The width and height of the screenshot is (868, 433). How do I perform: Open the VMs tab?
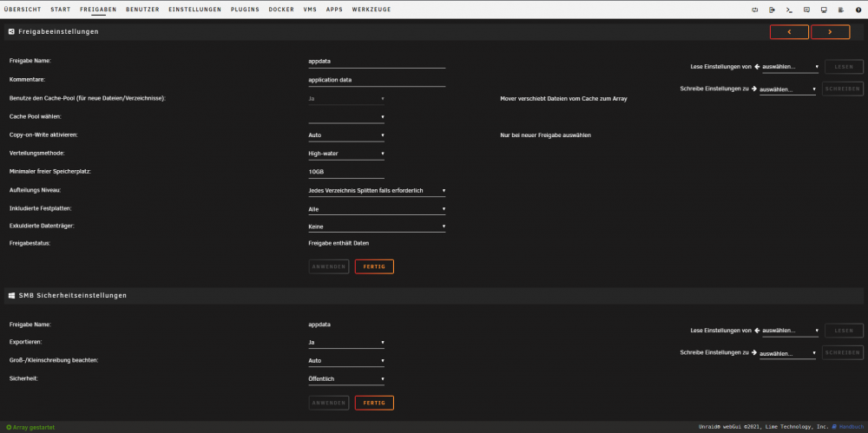310,10
